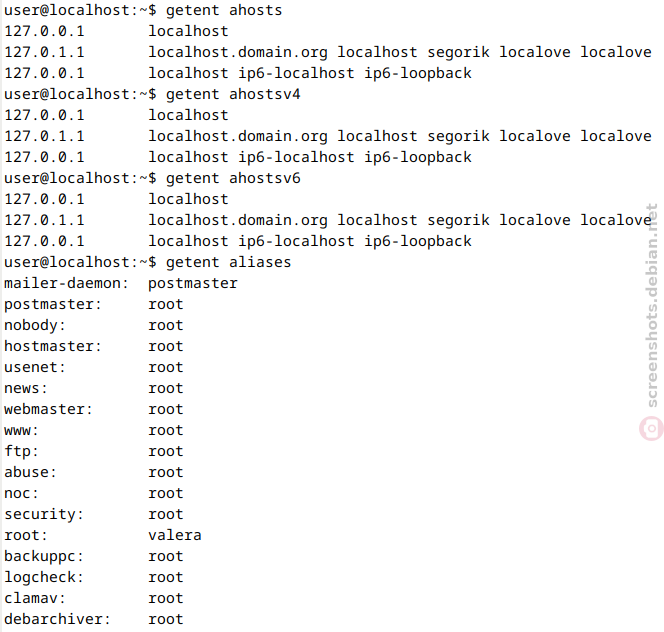Click 'postmaster' value next to mailer-daemon
The height and width of the screenshot is (632, 664).
[193, 283]
